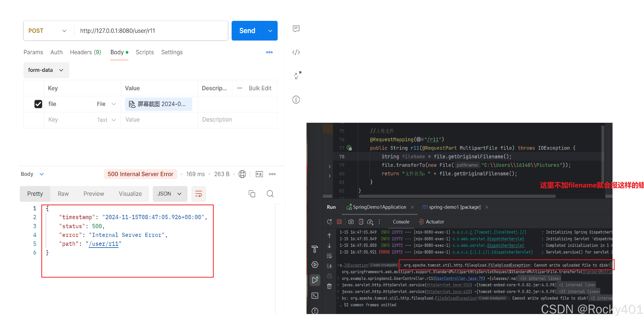Open the JSON format dropdown
The image size is (644, 320).
(x=170, y=194)
